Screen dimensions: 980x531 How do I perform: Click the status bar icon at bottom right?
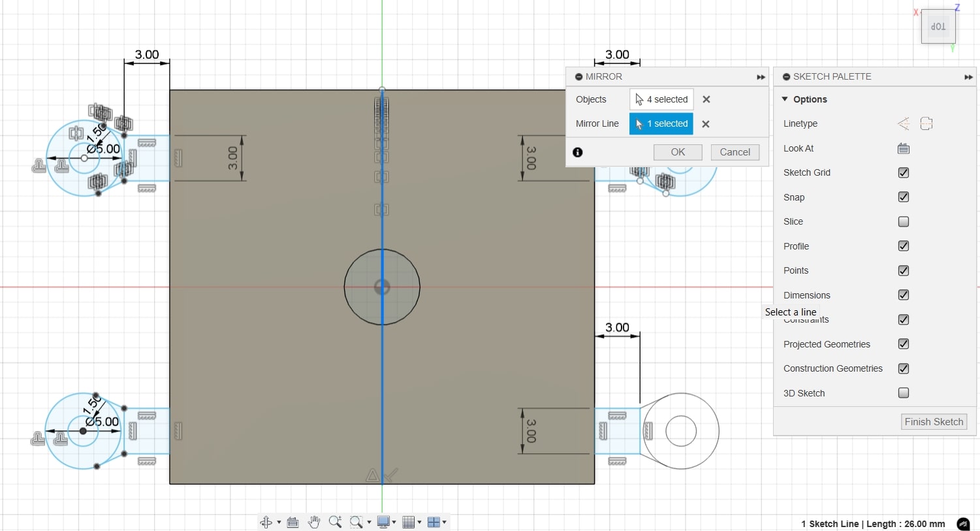coord(963,524)
